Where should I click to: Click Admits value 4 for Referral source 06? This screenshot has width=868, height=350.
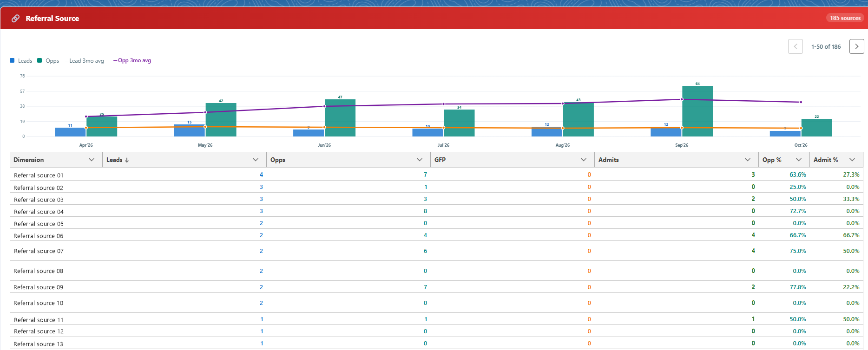click(x=753, y=235)
